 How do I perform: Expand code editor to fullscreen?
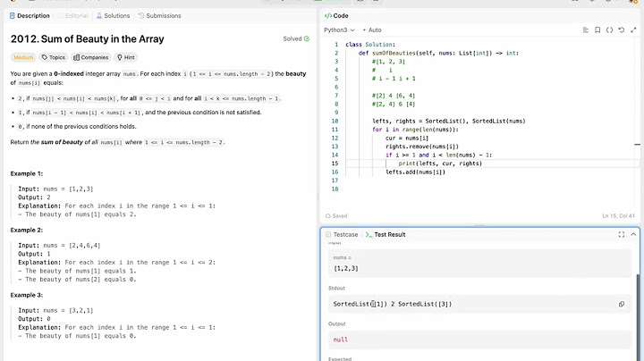pos(633,30)
